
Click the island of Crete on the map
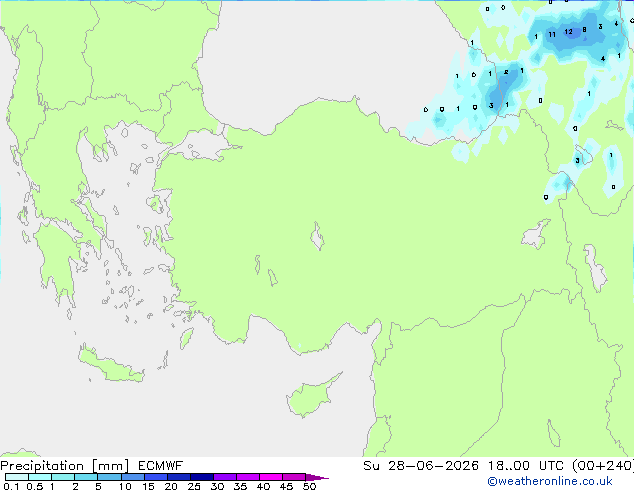(111, 366)
